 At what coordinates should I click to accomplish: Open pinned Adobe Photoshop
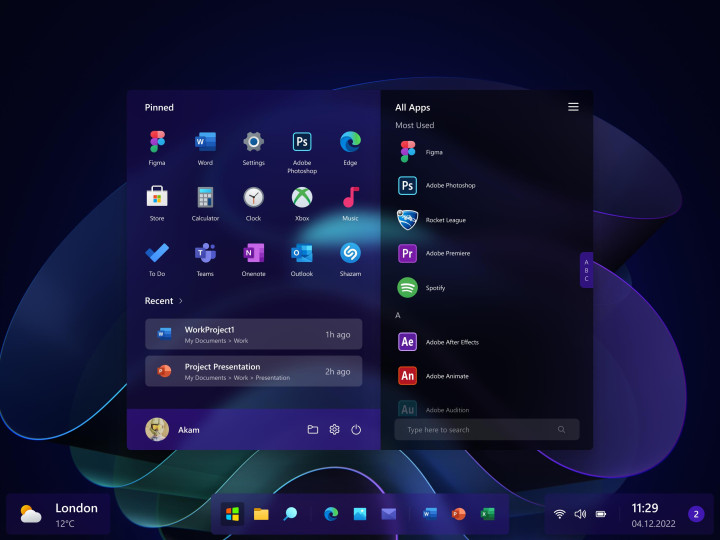coord(302,141)
